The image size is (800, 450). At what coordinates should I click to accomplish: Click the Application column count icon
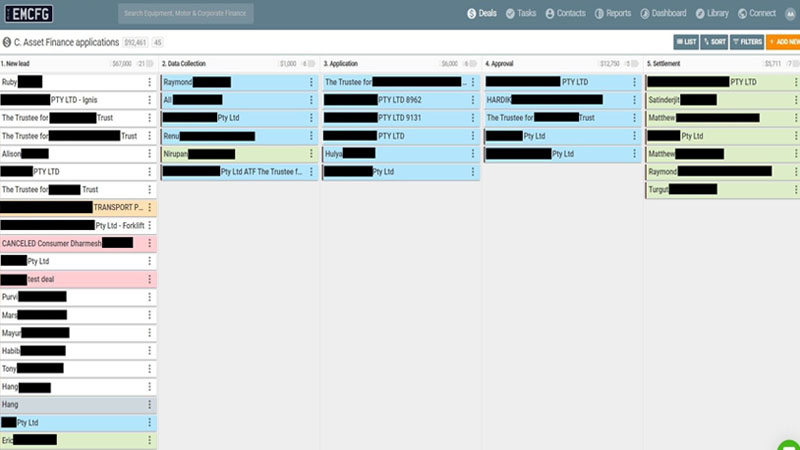click(473, 64)
